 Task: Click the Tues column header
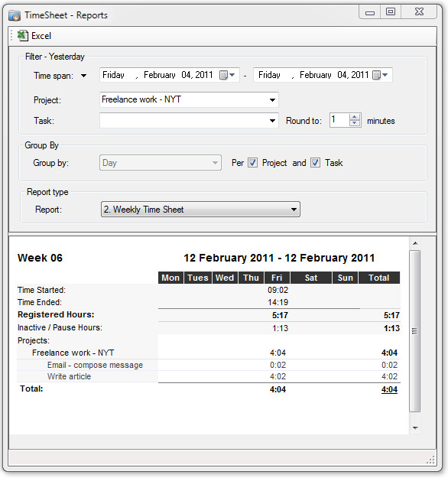click(x=198, y=278)
